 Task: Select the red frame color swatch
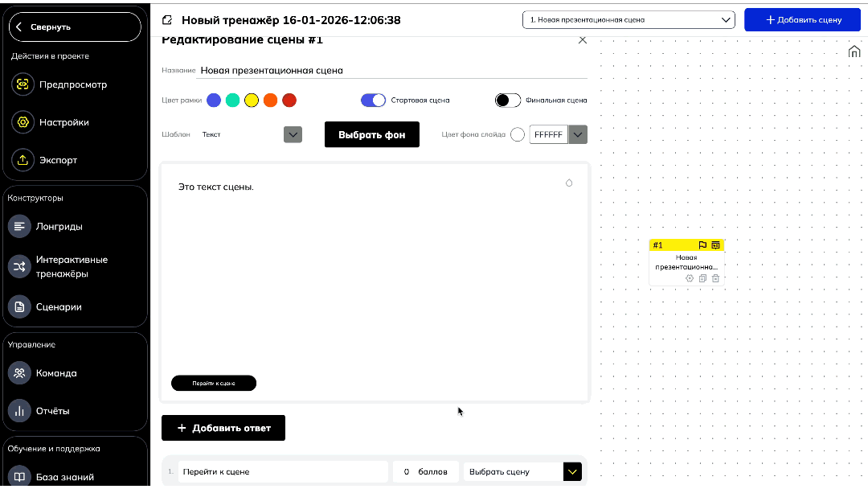289,101
